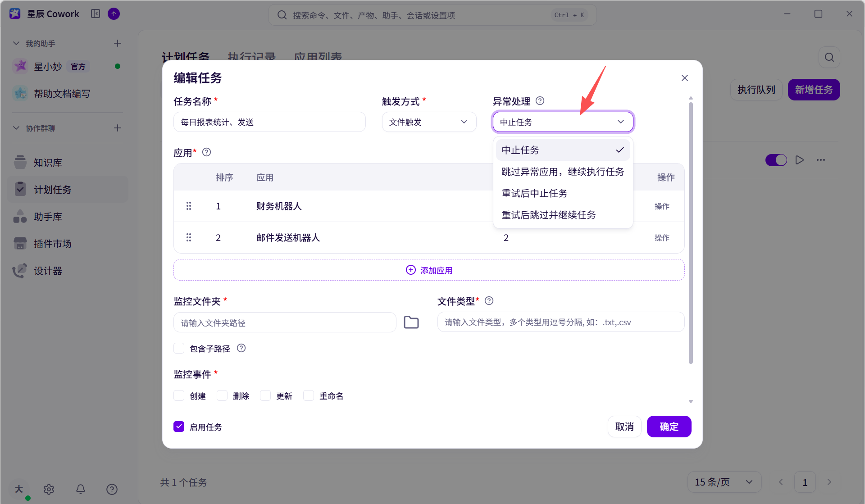This screenshot has width=865, height=504.
Task: Click the 确定 button
Action: click(669, 427)
